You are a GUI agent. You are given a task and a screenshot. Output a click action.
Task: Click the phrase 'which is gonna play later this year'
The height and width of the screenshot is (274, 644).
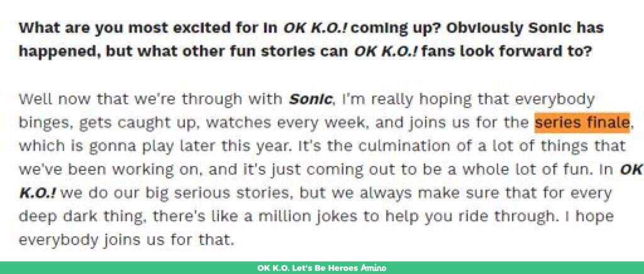[138, 146]
